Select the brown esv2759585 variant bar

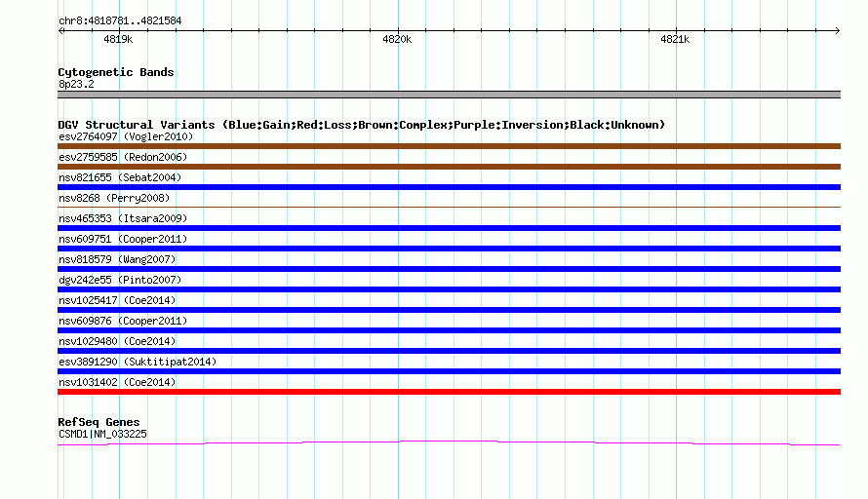(449, 167)
